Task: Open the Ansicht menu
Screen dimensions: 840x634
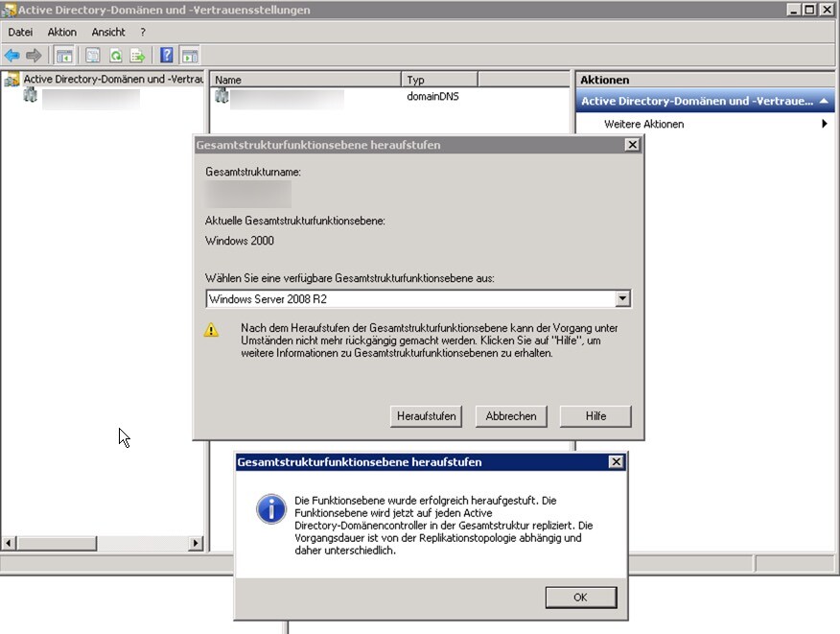Action: 108,33
